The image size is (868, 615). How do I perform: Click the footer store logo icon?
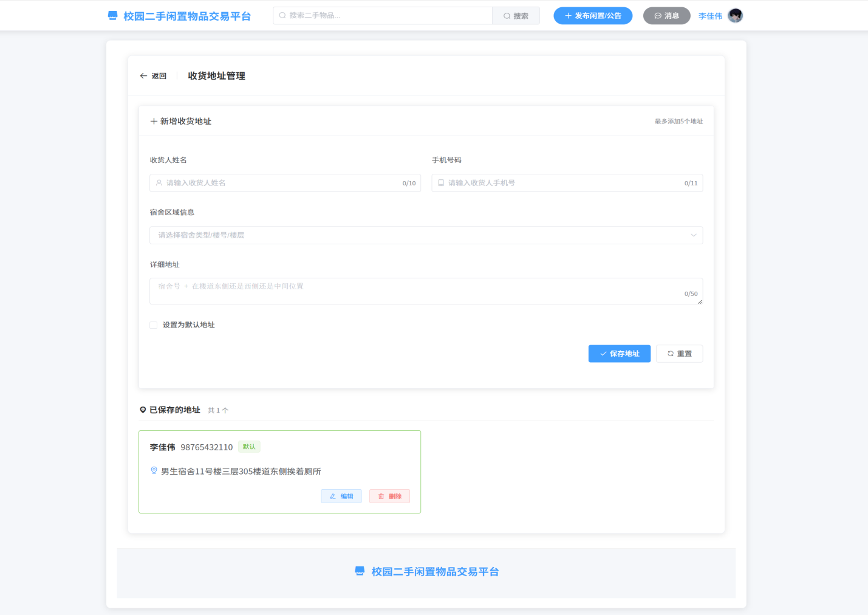tap(360, 571)
